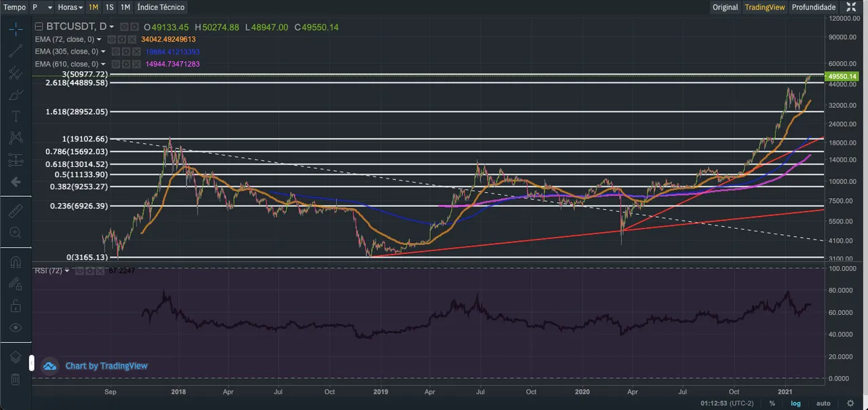Remove the EMA 610 indicator
Viewport: 868px width, 410px height.
coord(136,64)
